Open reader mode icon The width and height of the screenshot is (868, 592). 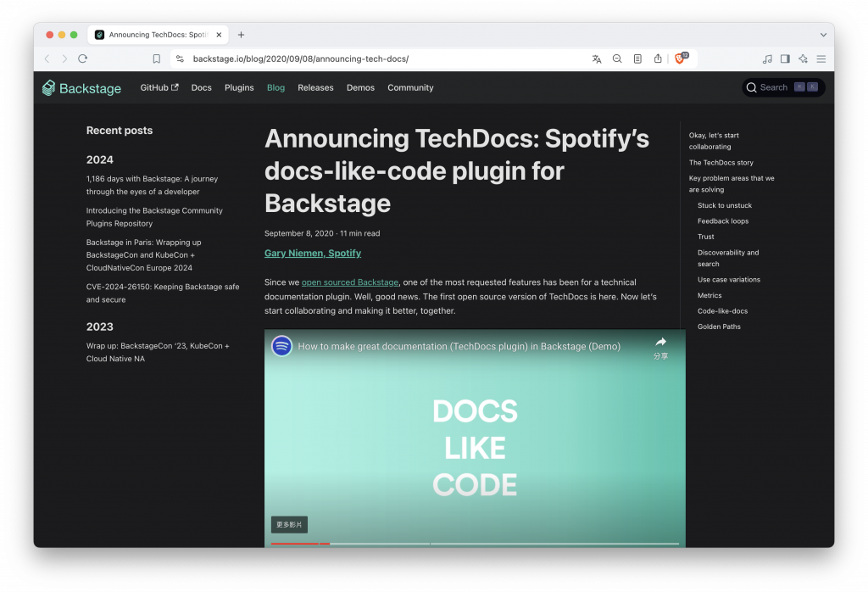(x=637, y=59)
